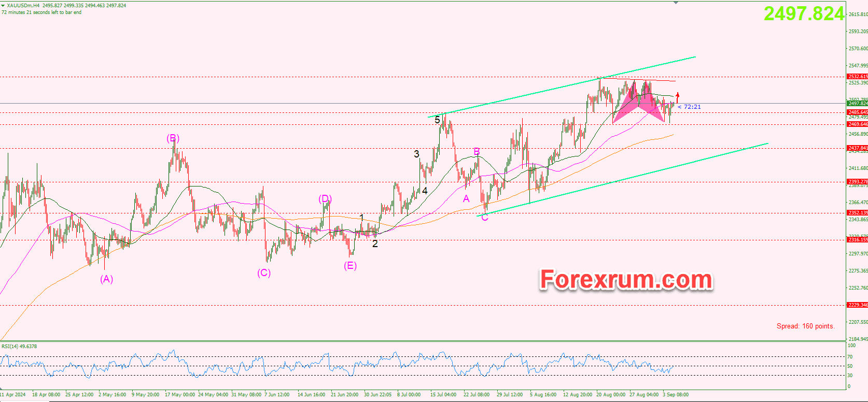Select the red 2532.615 price tag
Image resolution: width=868 pixels, height=402 pixels.
pos(858,77)
